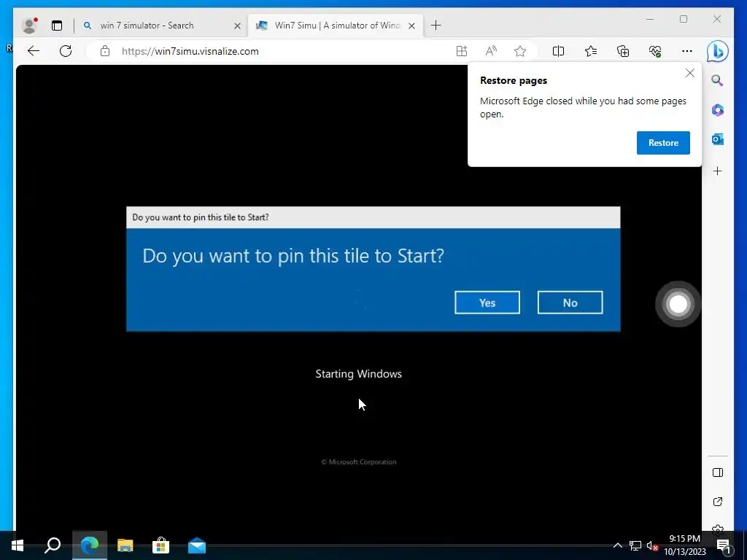
Task: Open File Explorer from taskbar
Action: click(x=125, y=545)
